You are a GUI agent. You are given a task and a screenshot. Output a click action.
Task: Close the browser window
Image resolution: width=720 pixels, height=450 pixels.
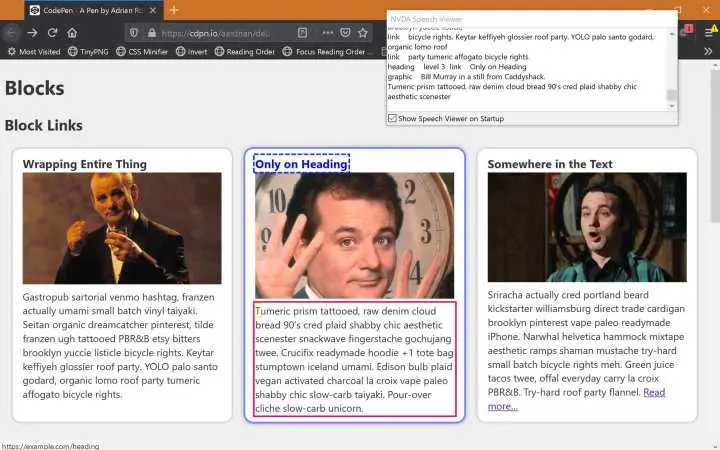706,10
